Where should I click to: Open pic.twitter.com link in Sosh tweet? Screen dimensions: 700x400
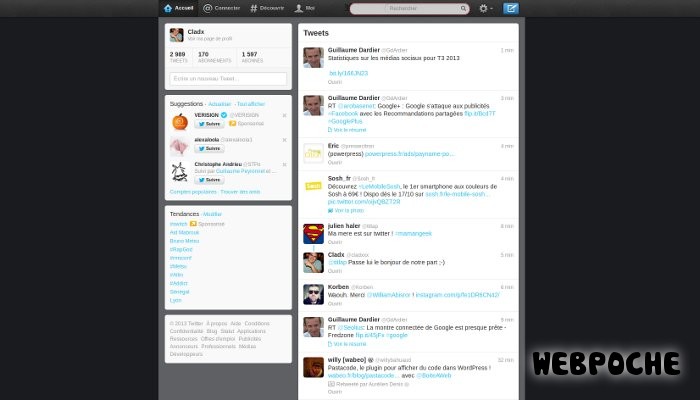pyautogui.click(x=364, y=202)
